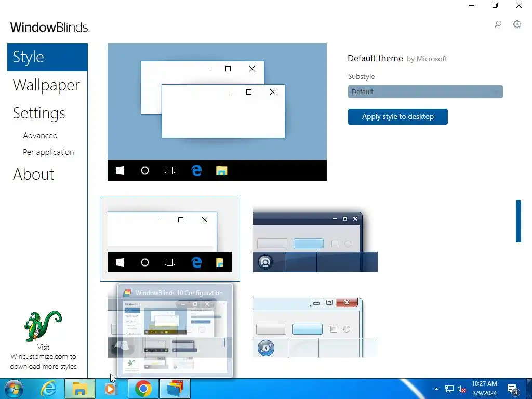Open the clock showing 10:27 AM
Screen dimensions: 532x399
484,389
